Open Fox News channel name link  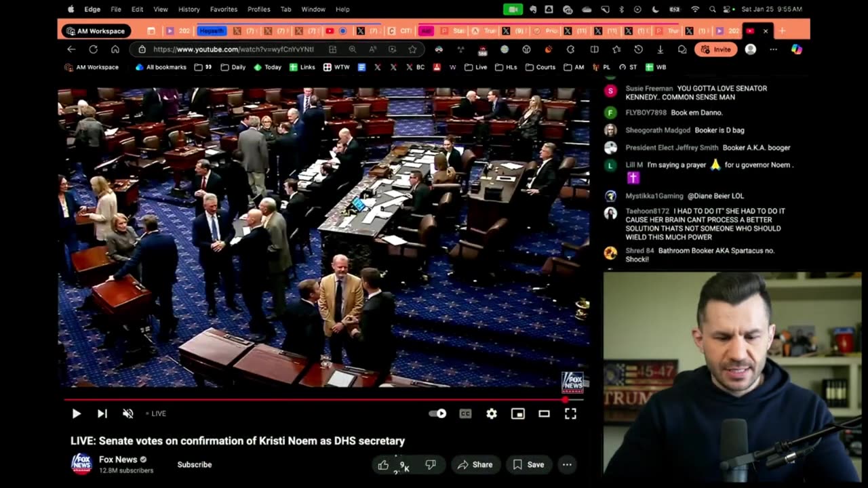tap(118, 459)
